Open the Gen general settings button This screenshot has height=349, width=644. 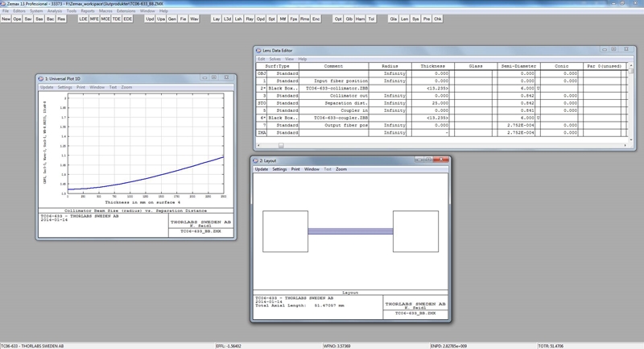point(172,19)
